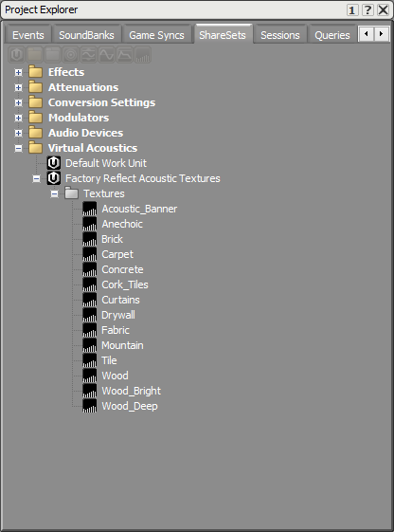Click the Anechoic texture icon

tap(90, 224)
